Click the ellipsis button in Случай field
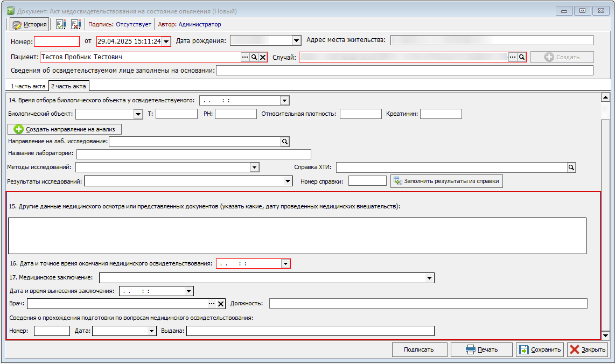 coord(513,57)
